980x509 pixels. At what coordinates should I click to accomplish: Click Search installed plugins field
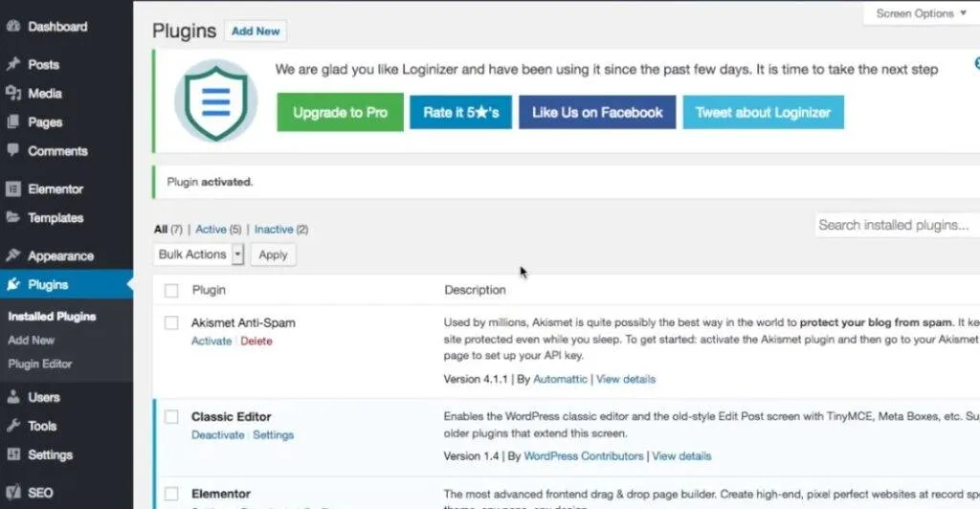[x=898, y=225]
